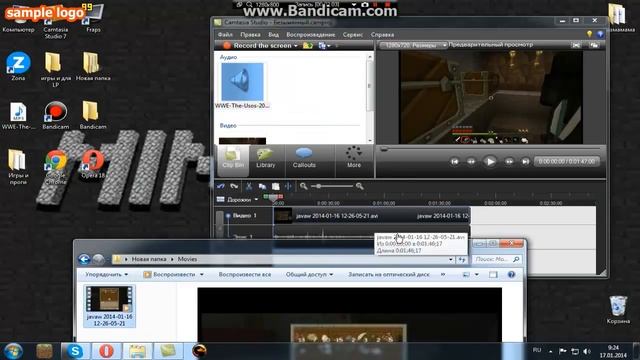Select the WWE audio clip thumbnail
This screenshot has width=640, height=360.
[242, 82]
